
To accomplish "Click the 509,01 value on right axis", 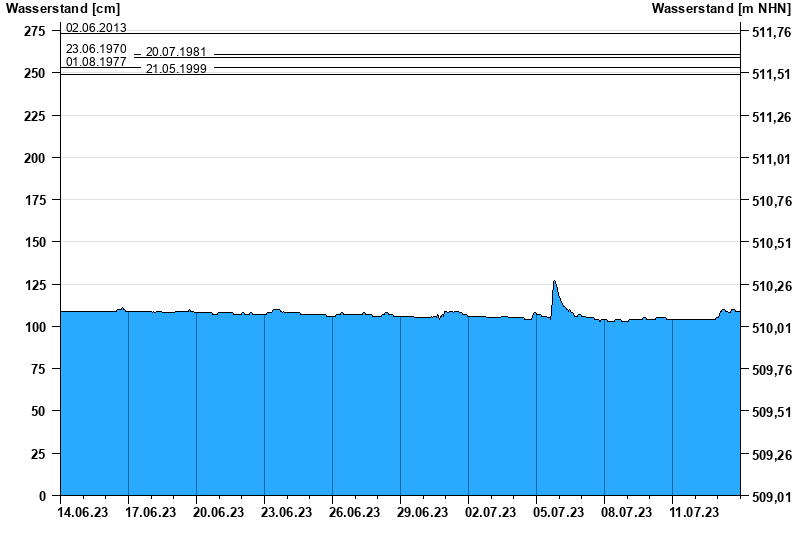I will [771, 496].
